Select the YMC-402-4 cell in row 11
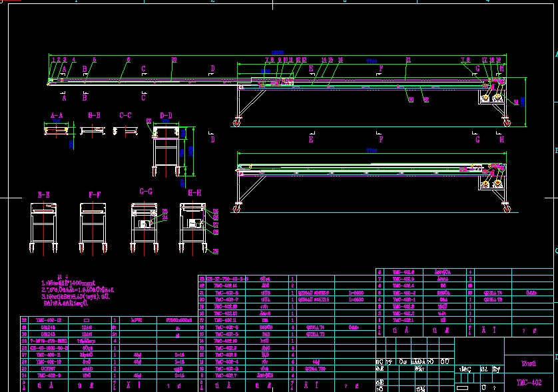Screen dimensions: 558x392 click(226, 361)
